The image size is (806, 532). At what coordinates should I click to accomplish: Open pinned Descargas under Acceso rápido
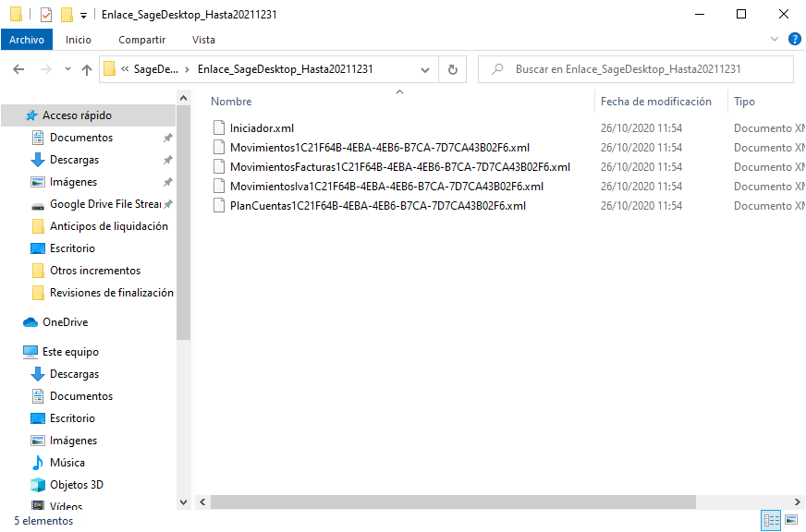pos(75,160)
